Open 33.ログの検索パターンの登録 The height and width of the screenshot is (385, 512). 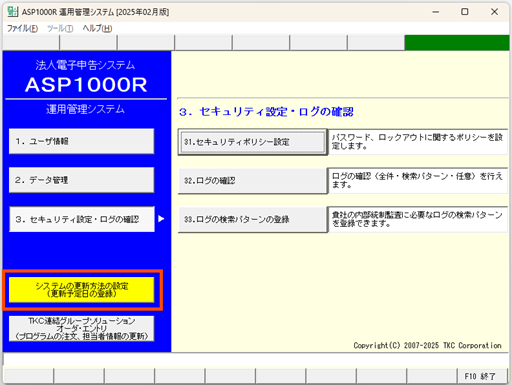pos(253,219)
